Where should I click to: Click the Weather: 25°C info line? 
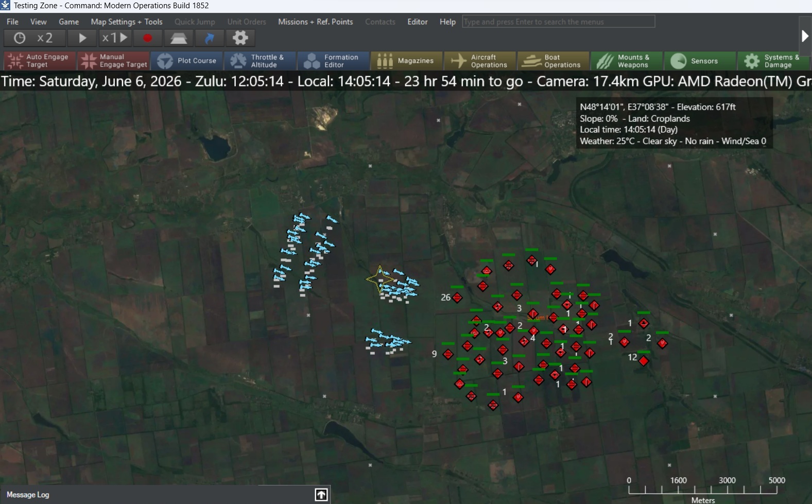pos(673,141)
